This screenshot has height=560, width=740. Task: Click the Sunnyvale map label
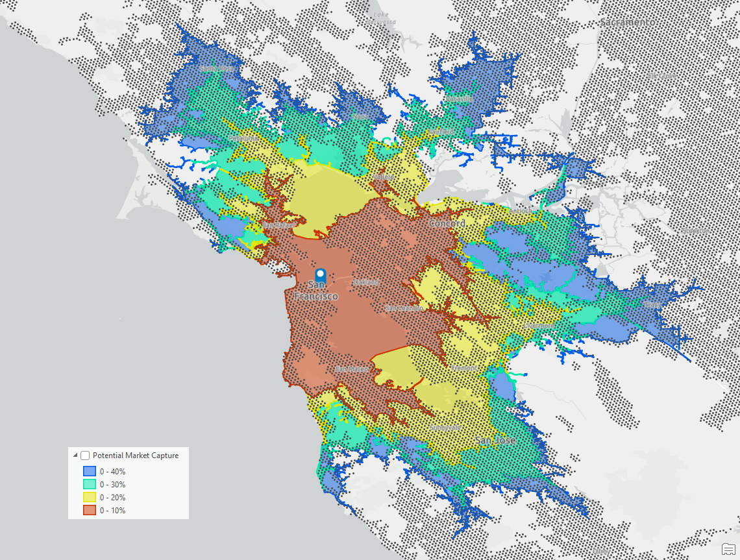pyautogui.click(x=445, y=428)
